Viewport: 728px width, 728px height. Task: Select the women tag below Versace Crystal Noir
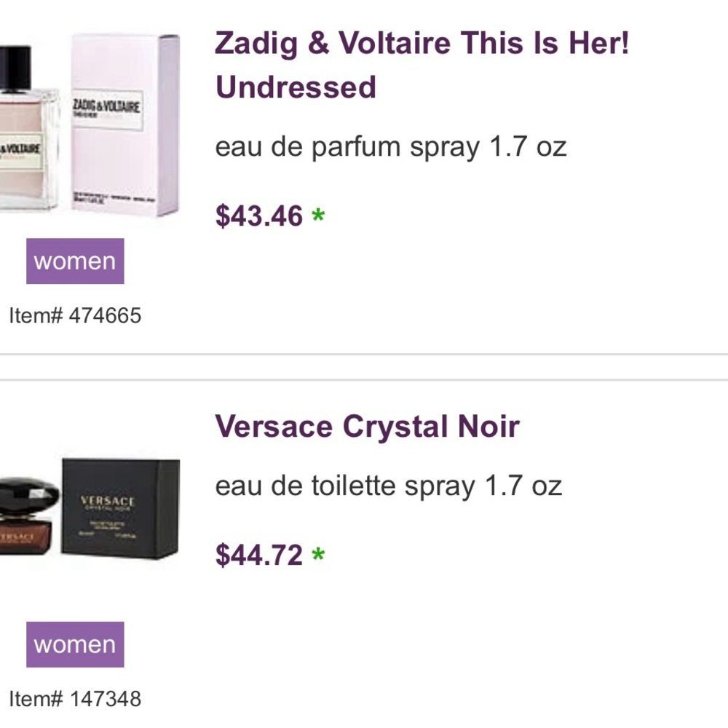tap(75, 644)
